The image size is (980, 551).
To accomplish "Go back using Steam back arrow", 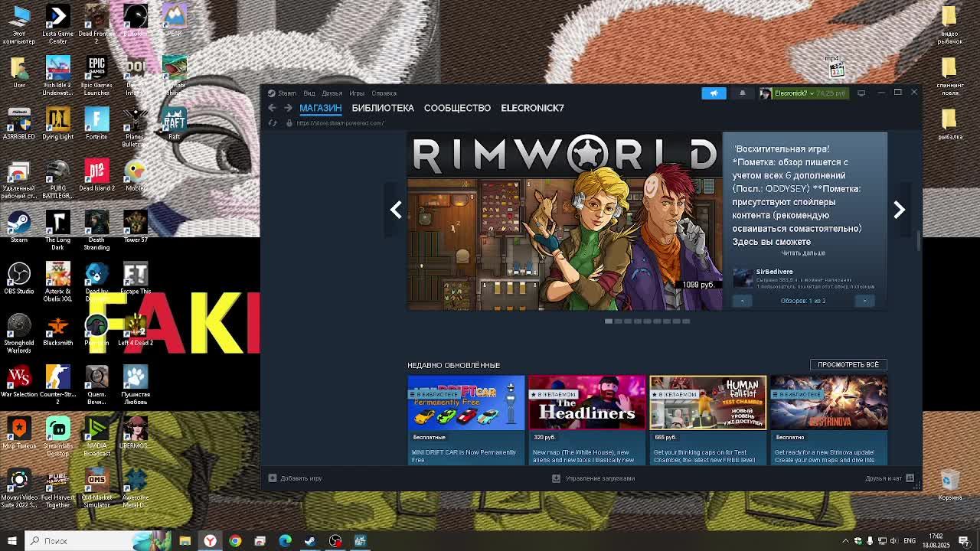I will (272, 108).
